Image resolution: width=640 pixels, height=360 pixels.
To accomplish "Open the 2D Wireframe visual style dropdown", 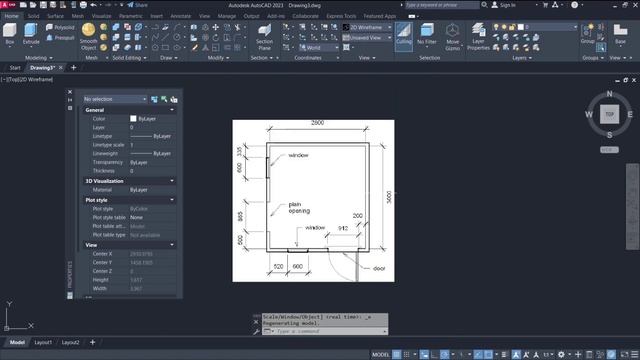I will pos(367,27).
